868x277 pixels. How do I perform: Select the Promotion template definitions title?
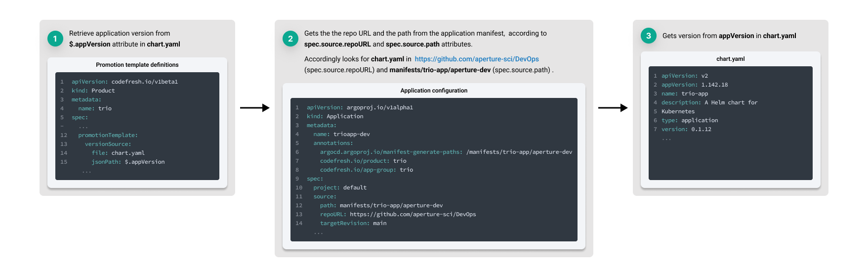coord(137,65)
